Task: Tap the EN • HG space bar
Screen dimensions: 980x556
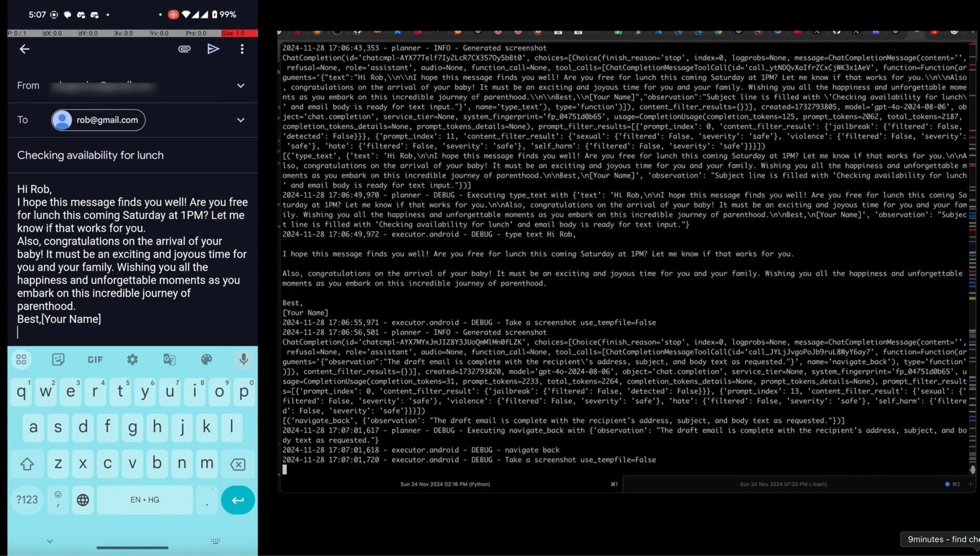Action: tap(145, 500)
